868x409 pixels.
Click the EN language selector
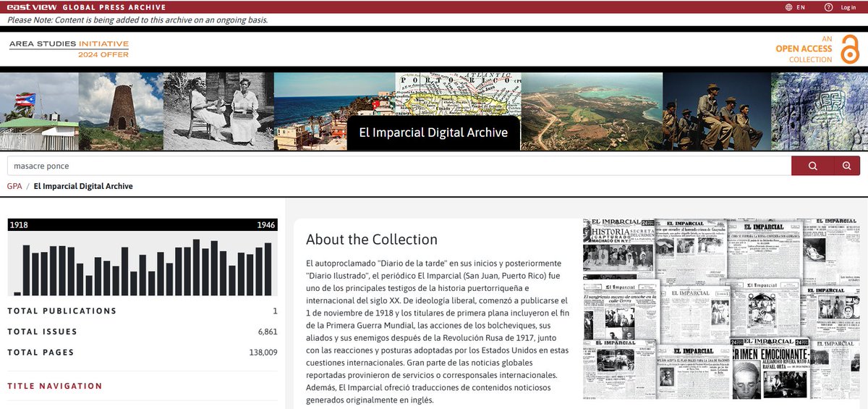tap(801, 7)
